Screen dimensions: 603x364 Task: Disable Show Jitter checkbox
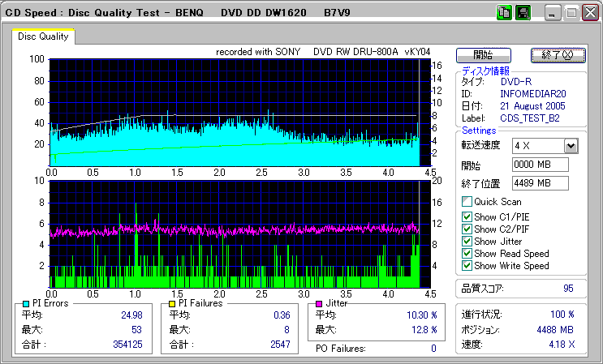(x=467, y=241)
